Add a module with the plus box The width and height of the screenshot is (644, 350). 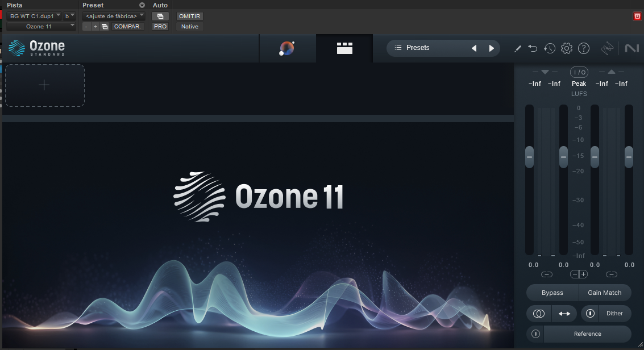tap(45, 85)
